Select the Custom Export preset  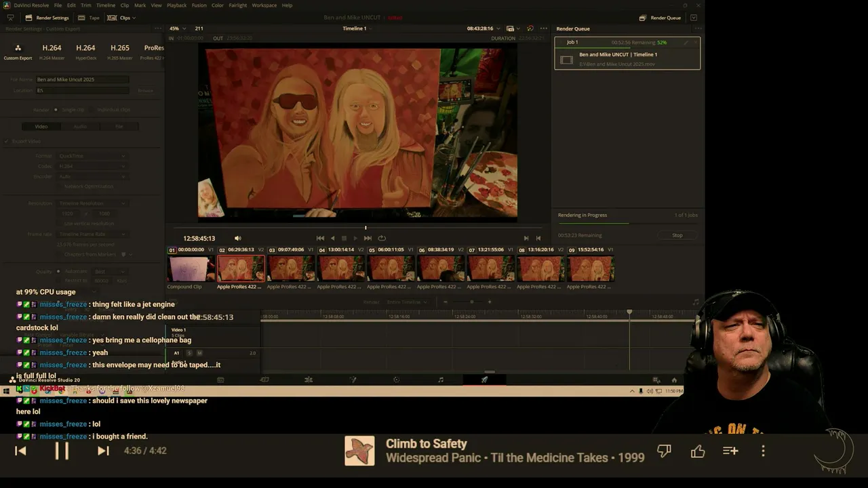point(18,52)
